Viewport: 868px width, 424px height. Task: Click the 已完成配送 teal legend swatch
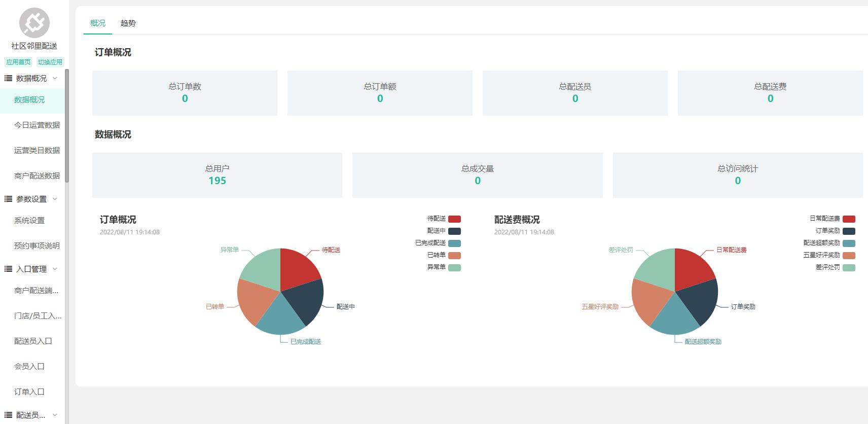pos(454,243)
